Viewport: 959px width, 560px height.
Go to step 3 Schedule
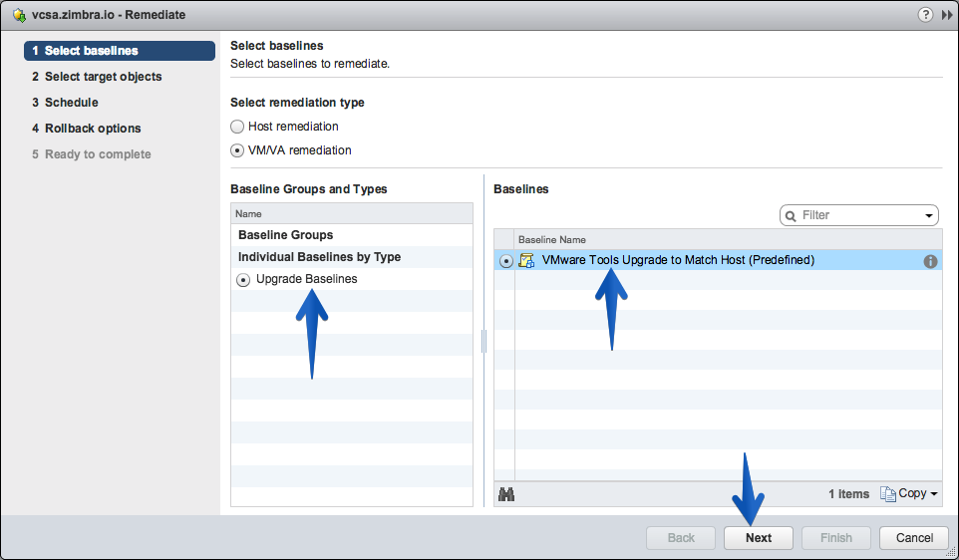click(65, 102)
